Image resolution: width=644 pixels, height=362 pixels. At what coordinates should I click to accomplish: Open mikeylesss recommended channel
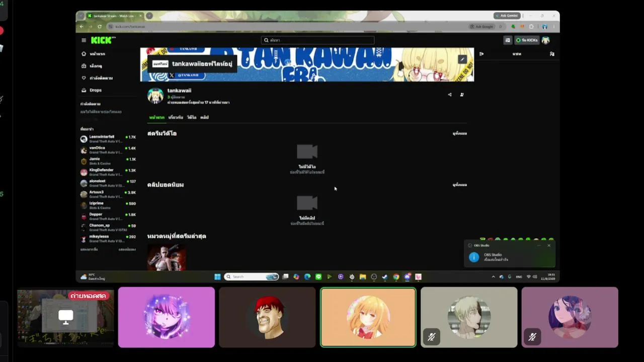[x=108, y=238]
